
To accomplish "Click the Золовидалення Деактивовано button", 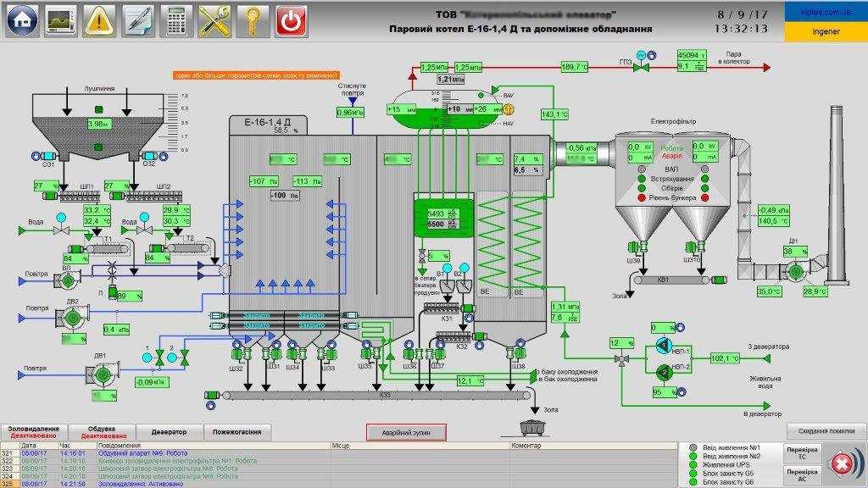I will click(x=33, y=432).
